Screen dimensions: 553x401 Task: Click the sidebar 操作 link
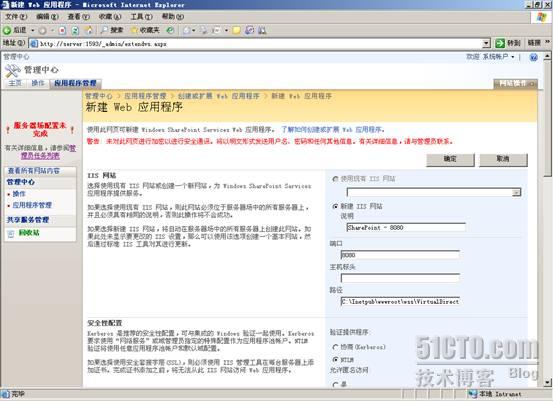[x=19, y=194]
